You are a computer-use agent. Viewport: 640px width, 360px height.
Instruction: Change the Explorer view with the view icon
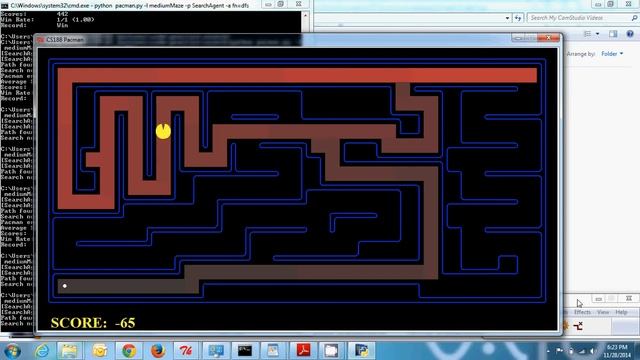(587, 34)
